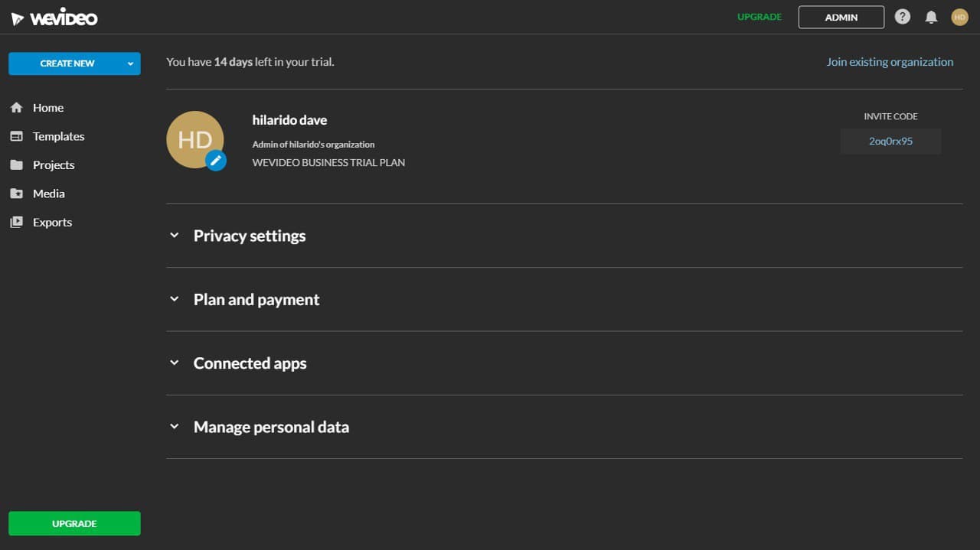Click the Projects folder icon
Viewport: 980px width, 550px height.
click(x=16, y=165)
